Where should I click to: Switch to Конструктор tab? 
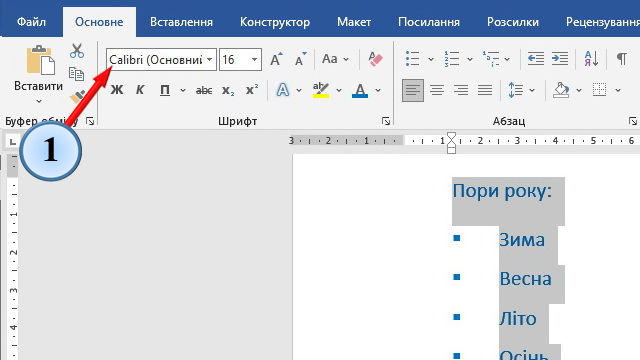275,22
